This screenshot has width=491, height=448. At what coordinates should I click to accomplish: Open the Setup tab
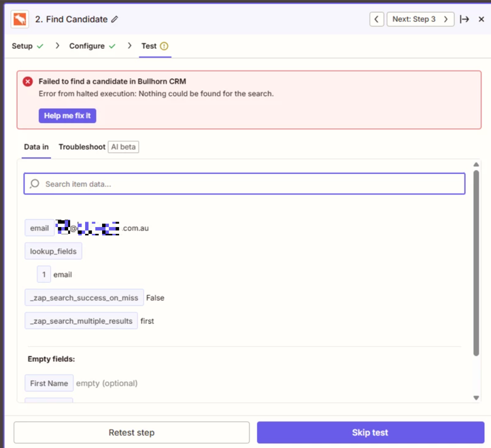click(22, 46)
